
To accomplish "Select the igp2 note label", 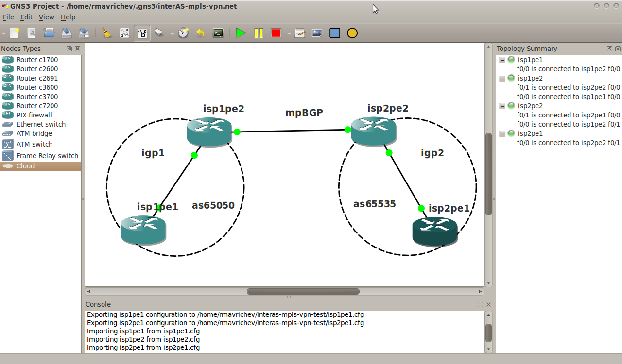I will tap(432, 153).
